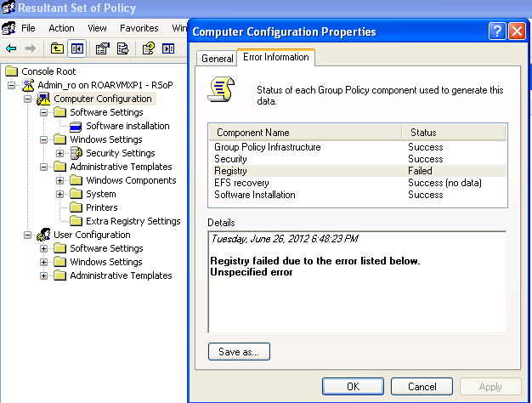Expand User Configuration Software Settings

[x=44, y=248]
